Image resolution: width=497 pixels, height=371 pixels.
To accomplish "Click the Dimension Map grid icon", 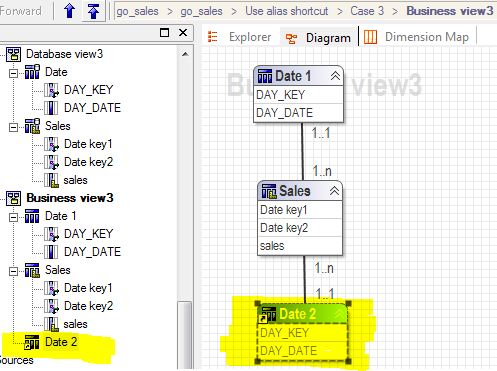I will [370, 37].
